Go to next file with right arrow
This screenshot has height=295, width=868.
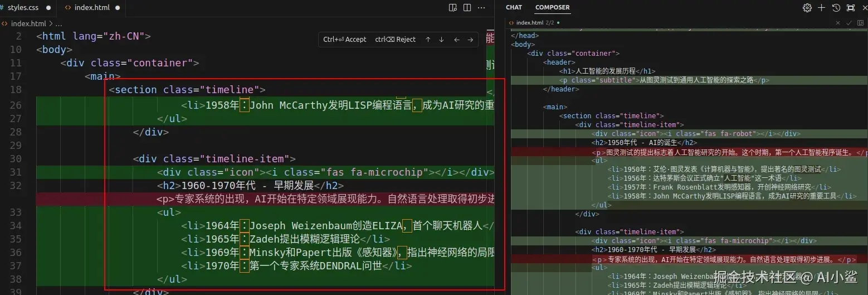point(470,40)
